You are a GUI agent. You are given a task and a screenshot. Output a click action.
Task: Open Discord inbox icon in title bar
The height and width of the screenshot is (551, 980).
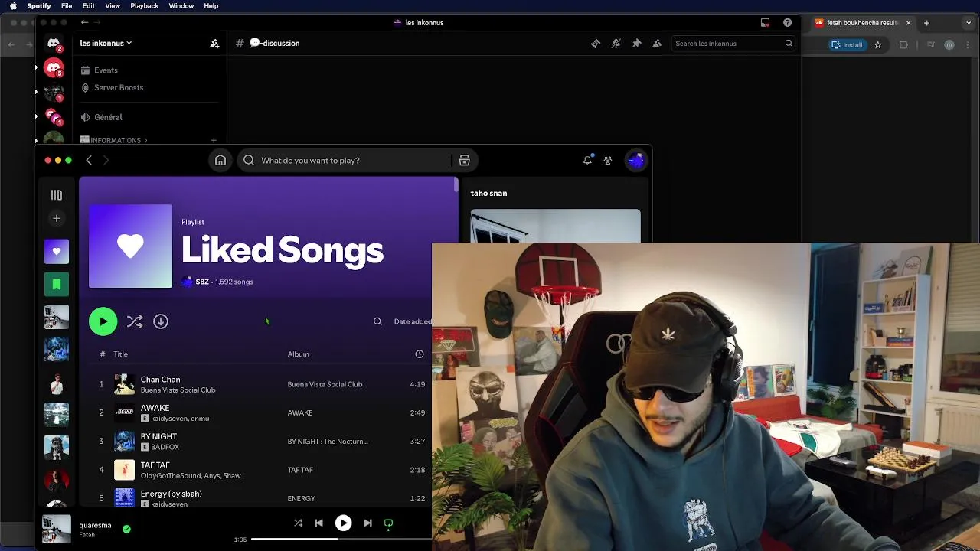coord(765,22)
